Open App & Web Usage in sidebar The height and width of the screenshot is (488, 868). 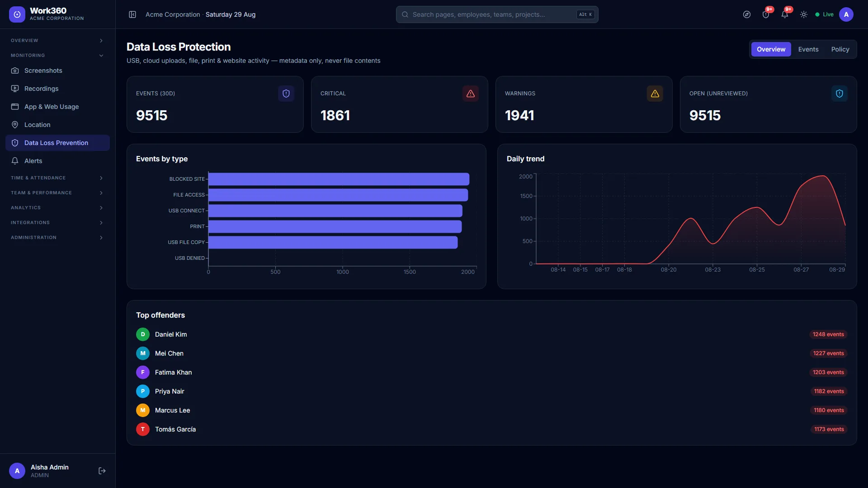pos(57,107)
